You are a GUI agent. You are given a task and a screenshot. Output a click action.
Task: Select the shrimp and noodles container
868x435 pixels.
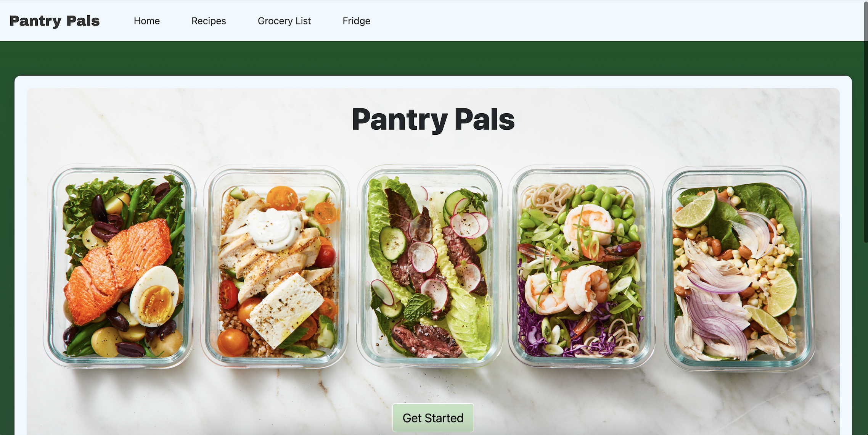tap(582, 266)
